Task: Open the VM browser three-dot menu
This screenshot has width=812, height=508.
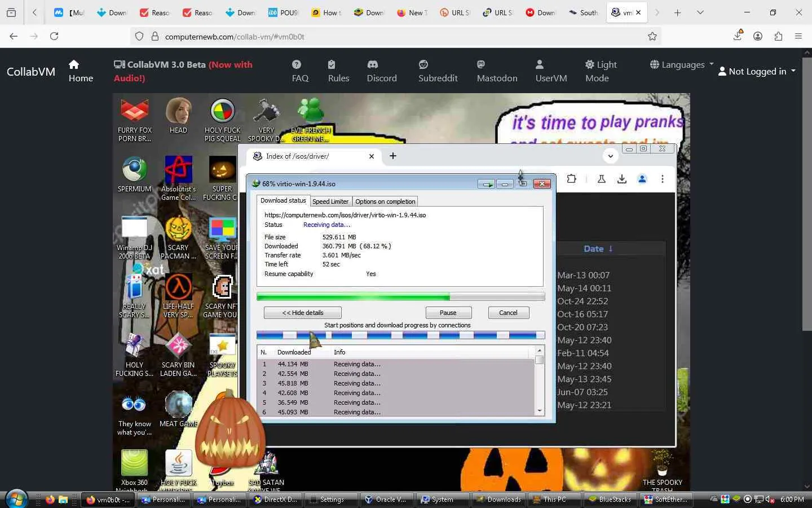Action: pos(663,179)
